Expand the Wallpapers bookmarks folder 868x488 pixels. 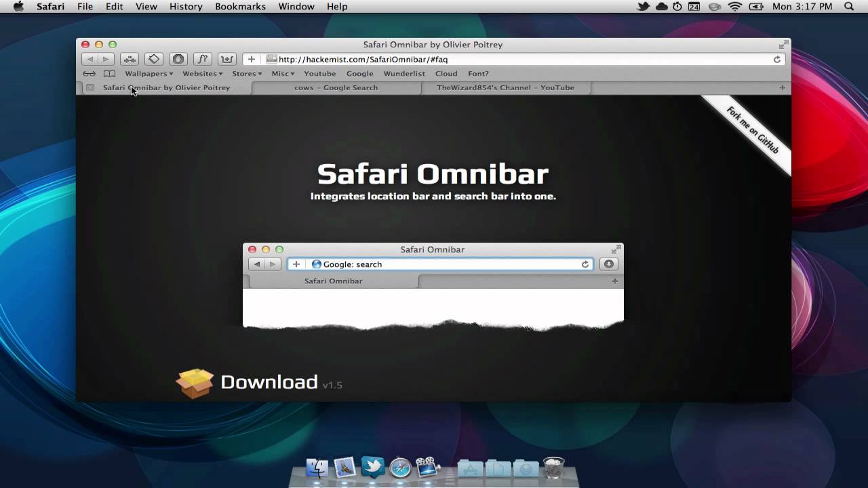[149, 73]
